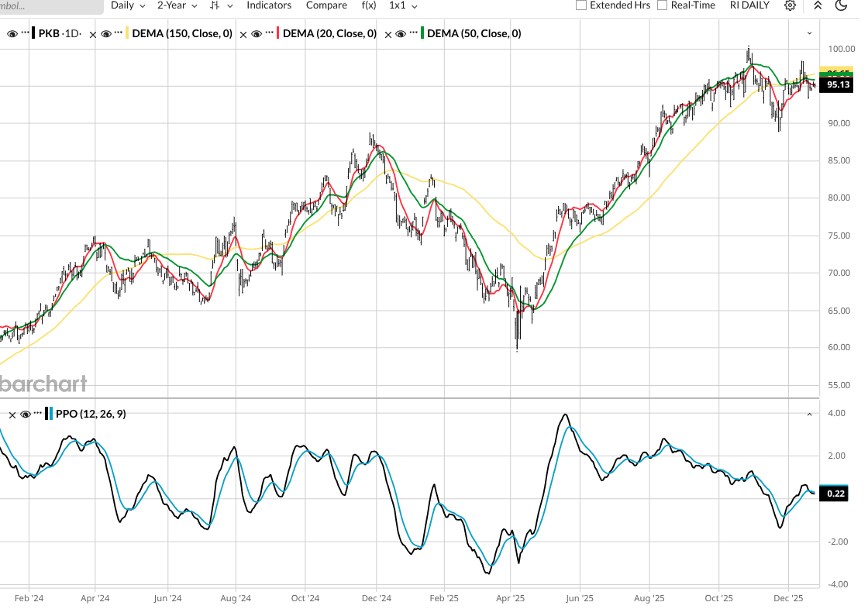Hide the DEMA (50, Close, 0) line
The height and width of the screenshot is (609, 868).
pos(401,34)
